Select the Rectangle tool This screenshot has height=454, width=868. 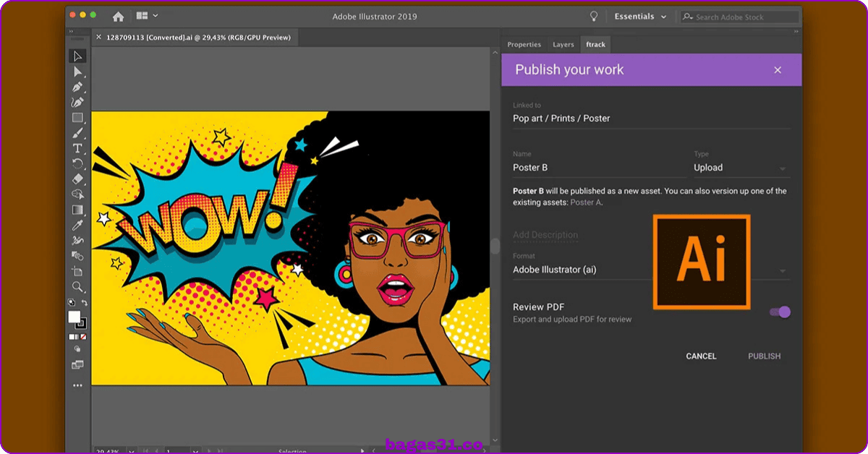point(77,117)
